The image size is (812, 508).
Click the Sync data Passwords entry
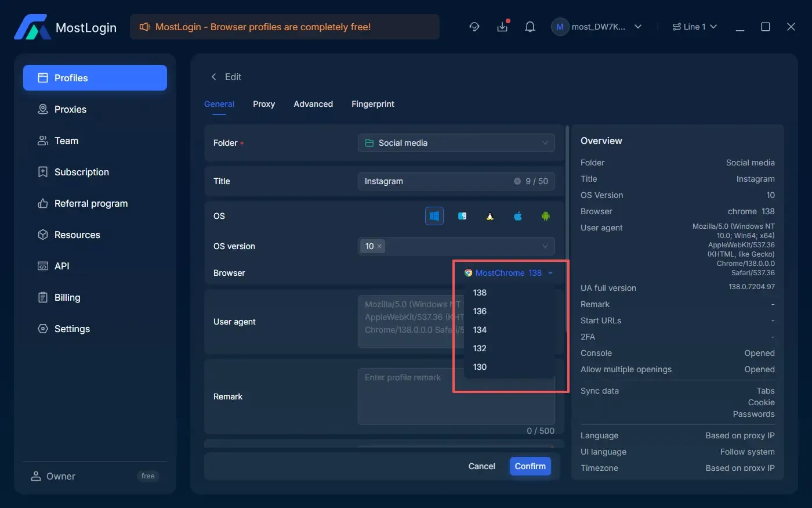coord(754,414)
